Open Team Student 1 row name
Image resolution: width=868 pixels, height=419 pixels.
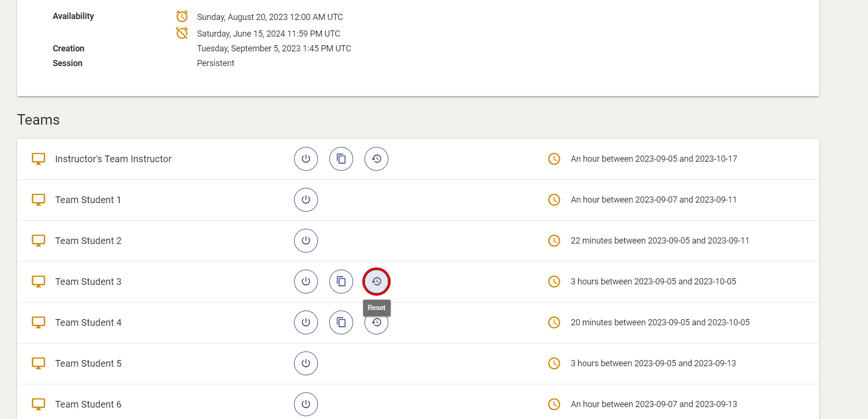pyautogui.click(x=88, y=200)
